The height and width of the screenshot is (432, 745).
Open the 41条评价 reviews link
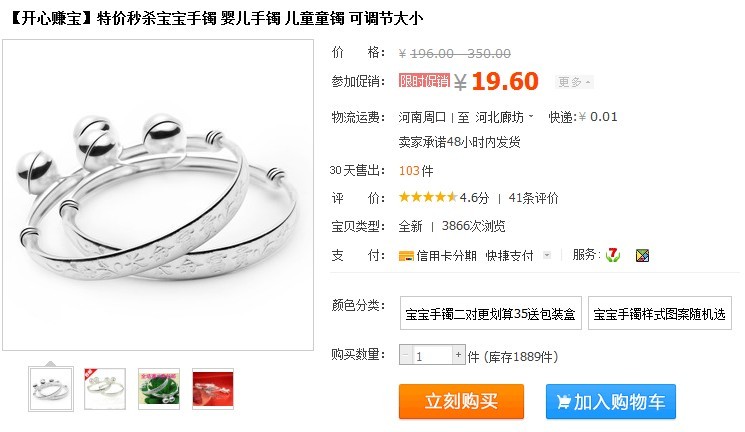pos(533,198)
